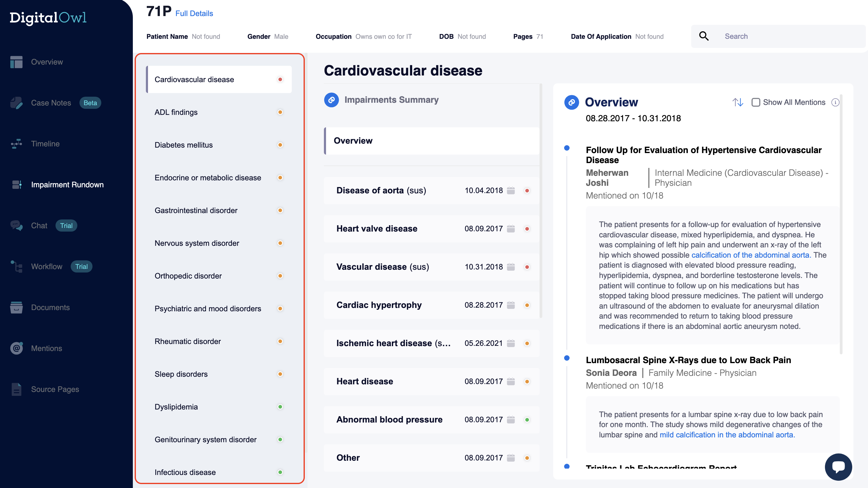Click the Workflow sidebar icon
This screenshot has height=488, width=868.
click(x=16, y=266)
